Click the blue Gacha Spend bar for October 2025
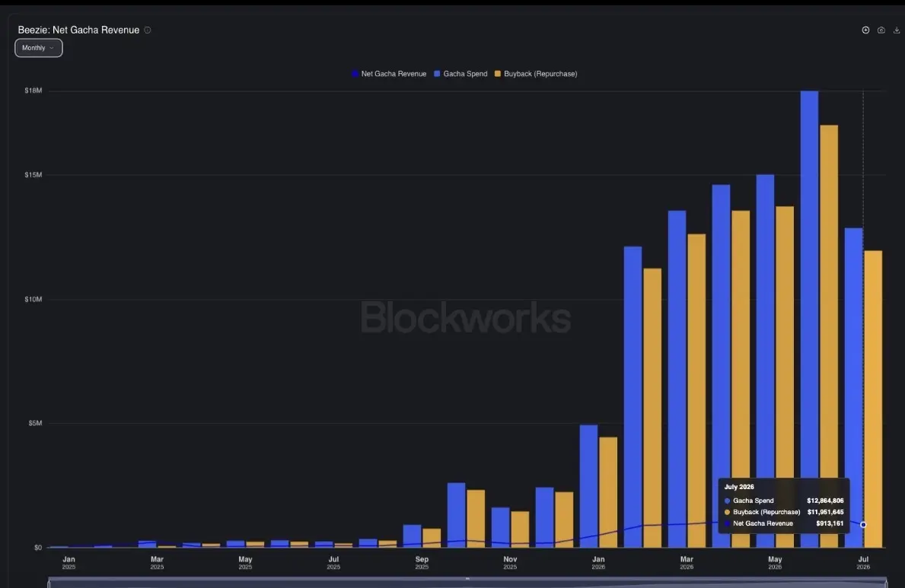This screenshot has width=905, height=588. [x=457, y=515]
